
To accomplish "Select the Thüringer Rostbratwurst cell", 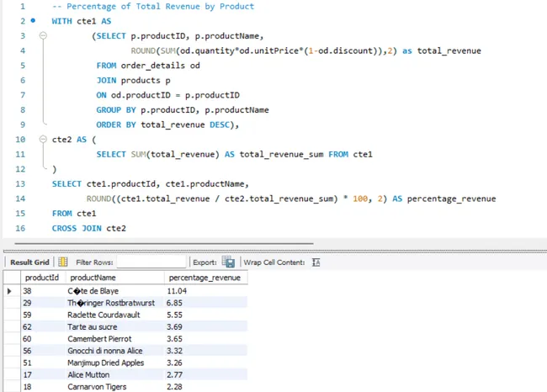I will pyautogui.click(x=115, y=303).
